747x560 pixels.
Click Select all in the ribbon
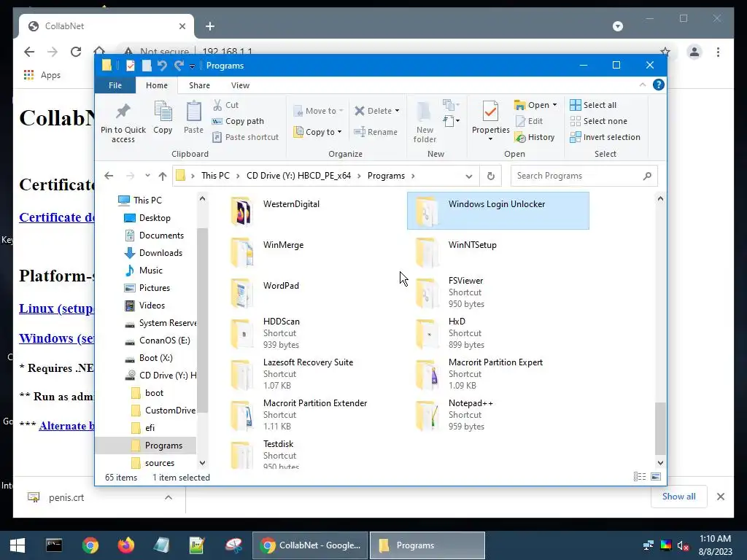pos(593,105)
